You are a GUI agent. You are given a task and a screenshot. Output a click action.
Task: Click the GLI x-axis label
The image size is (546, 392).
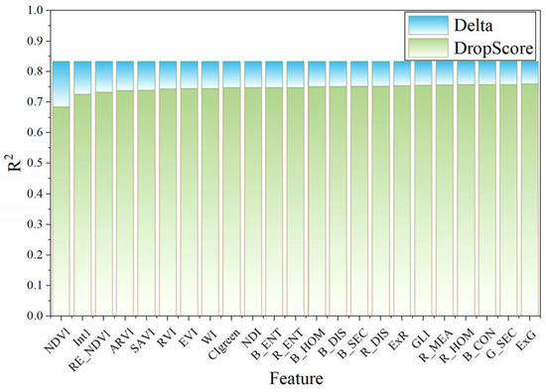[421, 337]
